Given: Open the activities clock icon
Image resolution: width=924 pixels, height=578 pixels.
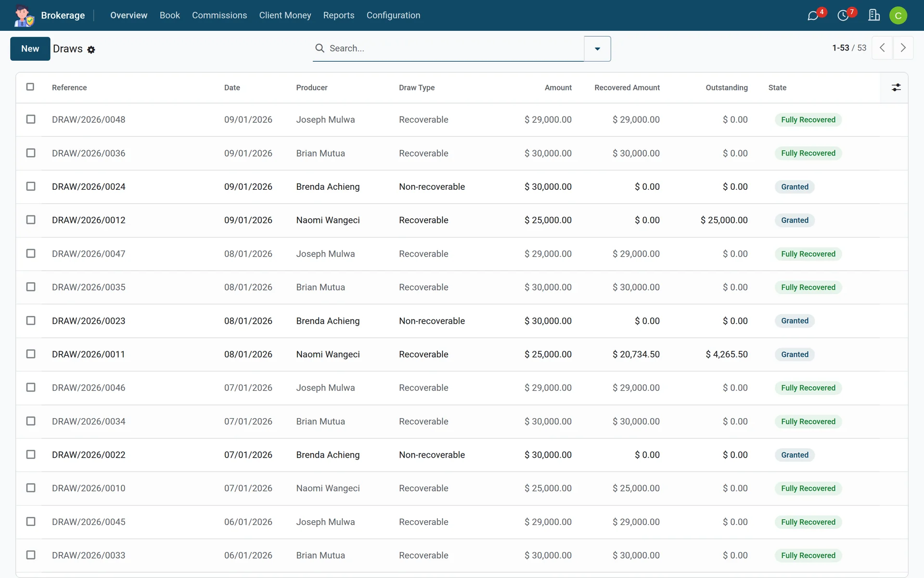Looking at the screenshot, I should 843,16.
